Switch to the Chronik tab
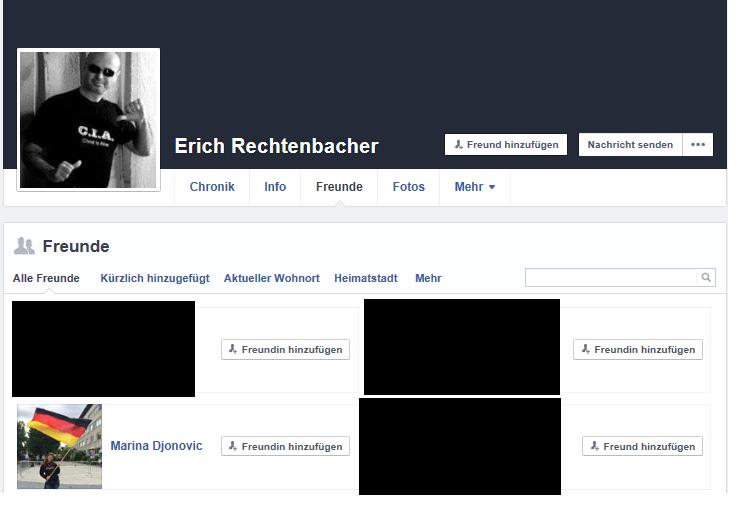 212,187
